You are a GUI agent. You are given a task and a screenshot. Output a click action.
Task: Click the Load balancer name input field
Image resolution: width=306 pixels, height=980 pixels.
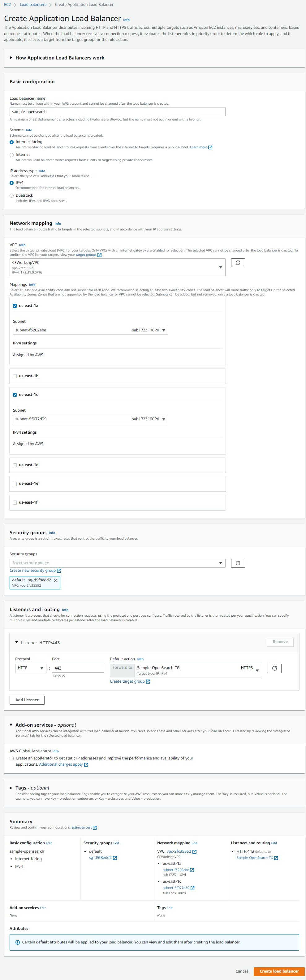[x=117, y=112]
